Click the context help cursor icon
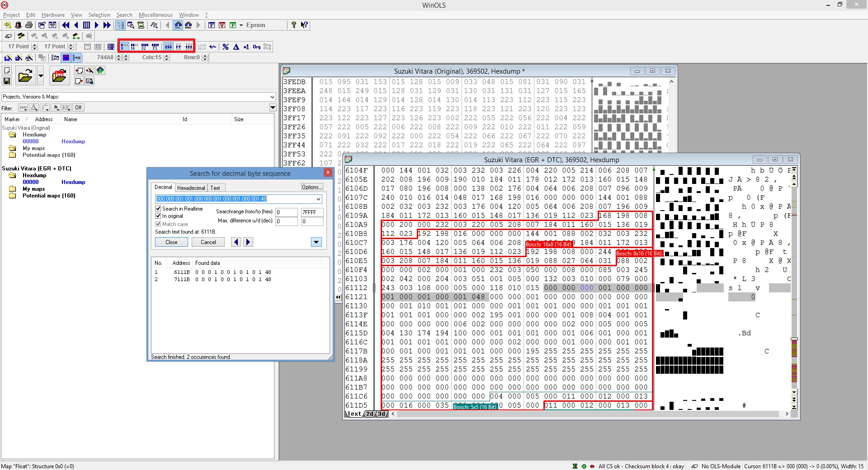The image size is (868, 470). [304, 25]
